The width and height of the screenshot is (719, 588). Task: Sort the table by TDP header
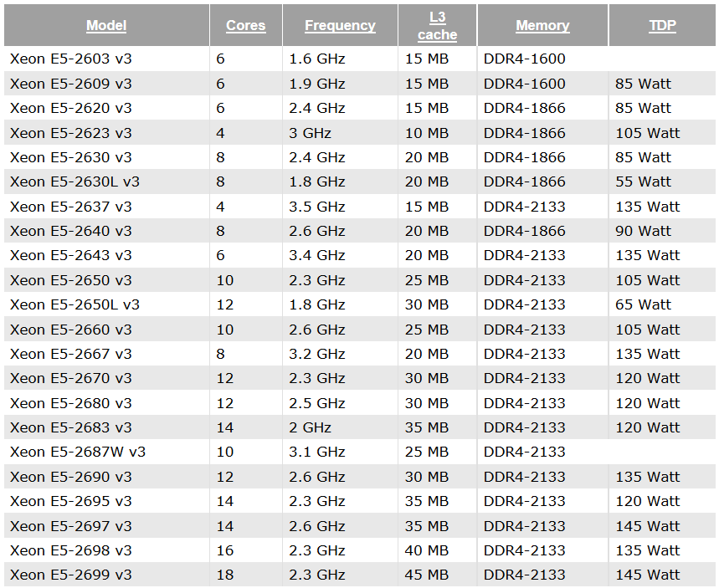click(663, 25)
